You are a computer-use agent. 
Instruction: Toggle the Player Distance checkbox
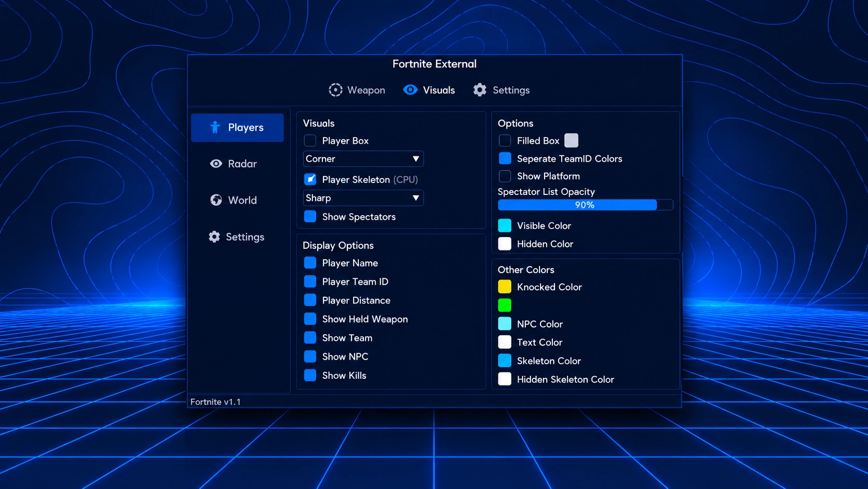310,300
